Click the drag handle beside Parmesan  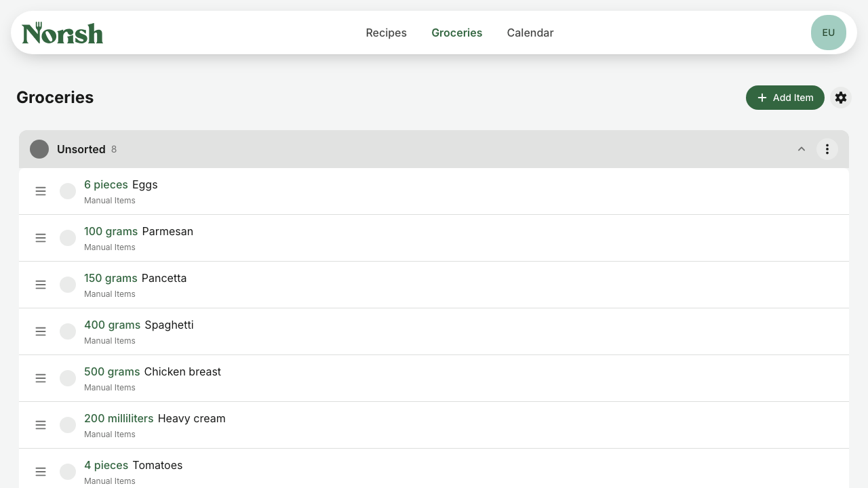[x=41, y=238]
